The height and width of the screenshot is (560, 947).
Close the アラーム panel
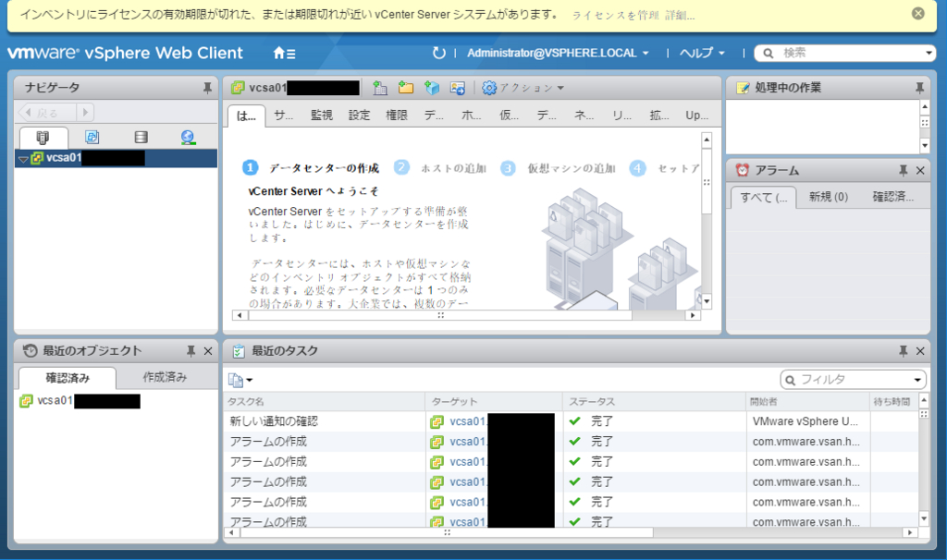click(x=920, y=171)
